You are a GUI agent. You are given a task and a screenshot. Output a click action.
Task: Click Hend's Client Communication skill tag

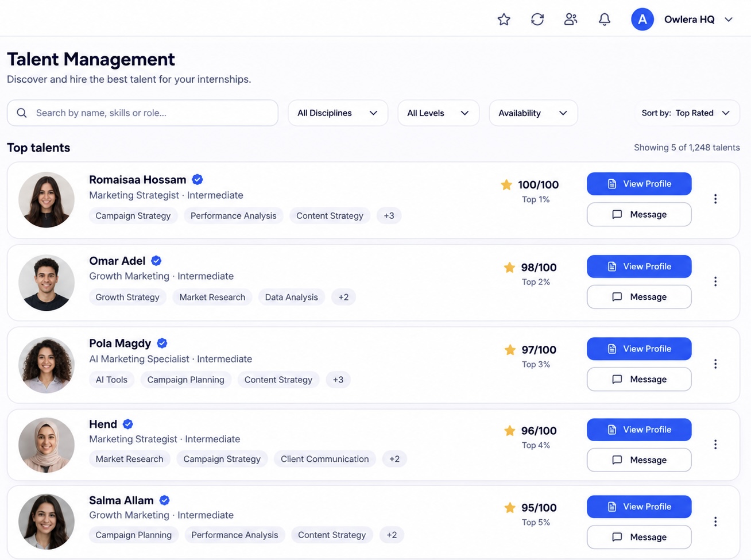click(x=325, y=459)
